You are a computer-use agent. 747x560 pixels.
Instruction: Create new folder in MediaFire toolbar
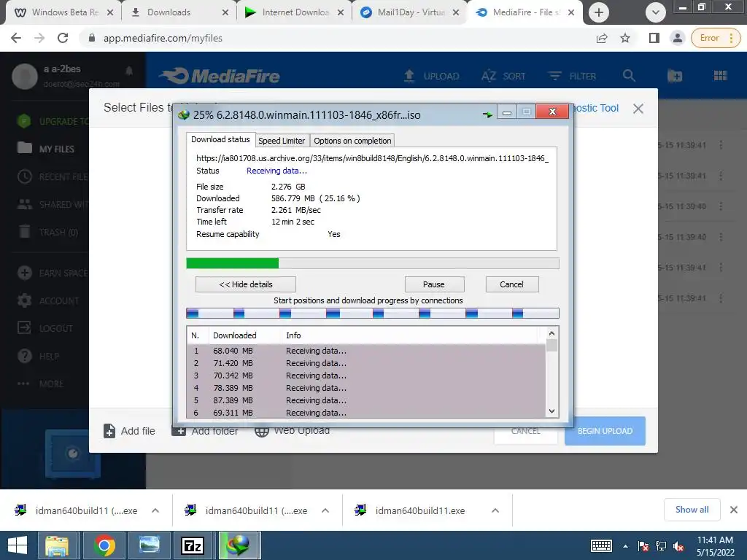[675, 76]
